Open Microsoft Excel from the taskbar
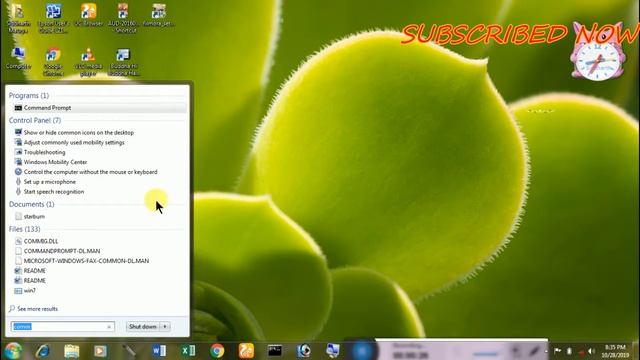The image size is (640, 360). pos(188,351)
